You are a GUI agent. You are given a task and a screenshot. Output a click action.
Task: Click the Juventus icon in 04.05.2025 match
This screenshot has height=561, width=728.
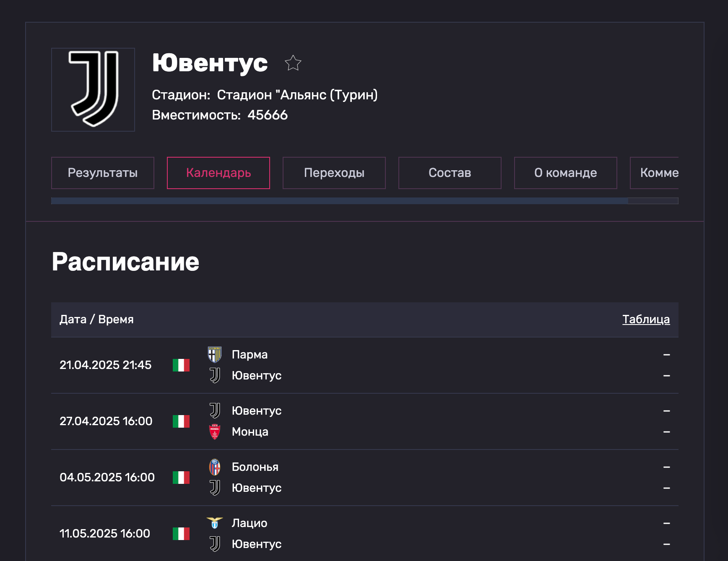(x=215, y=488)
